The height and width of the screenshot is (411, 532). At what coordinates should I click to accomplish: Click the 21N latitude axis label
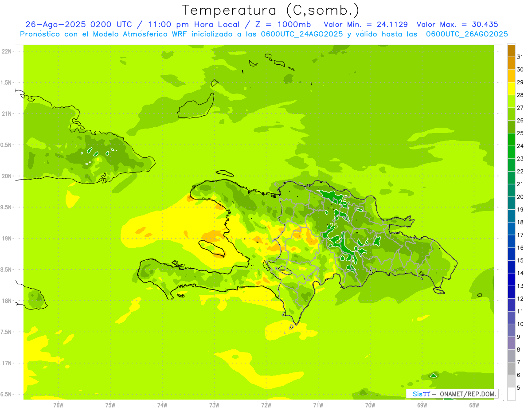(8, 114)
